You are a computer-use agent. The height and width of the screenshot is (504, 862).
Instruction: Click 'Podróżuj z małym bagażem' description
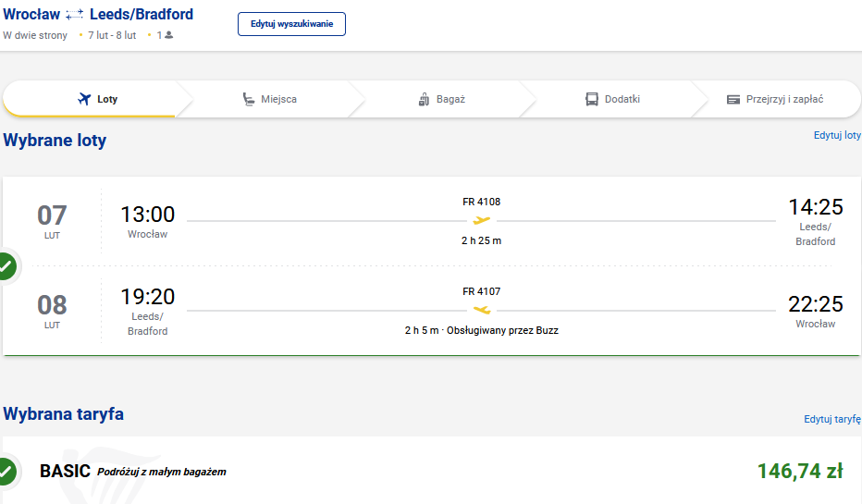pos(162,472)
